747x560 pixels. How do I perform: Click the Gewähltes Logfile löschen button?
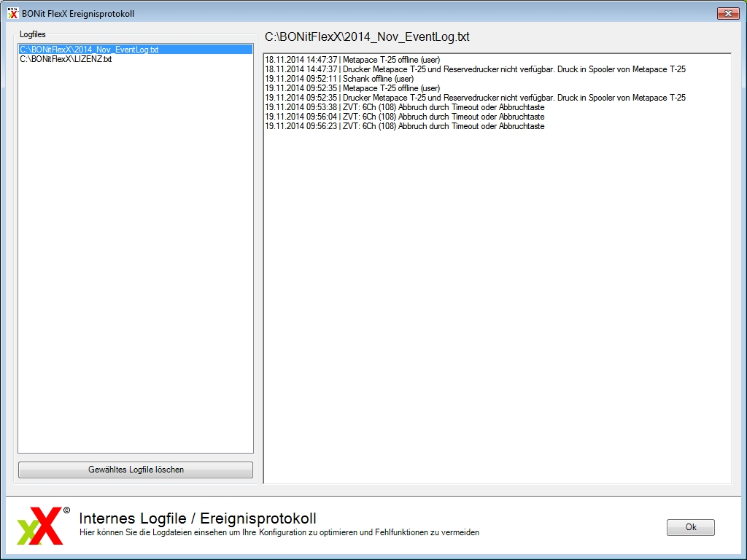point(135,470)
